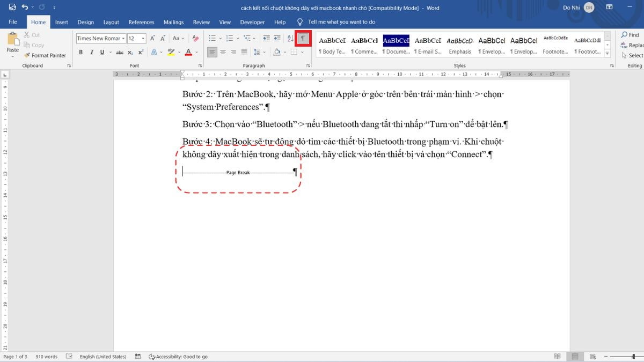Apply the Emphasis style
Screen dimensions: 644x362
460,46
